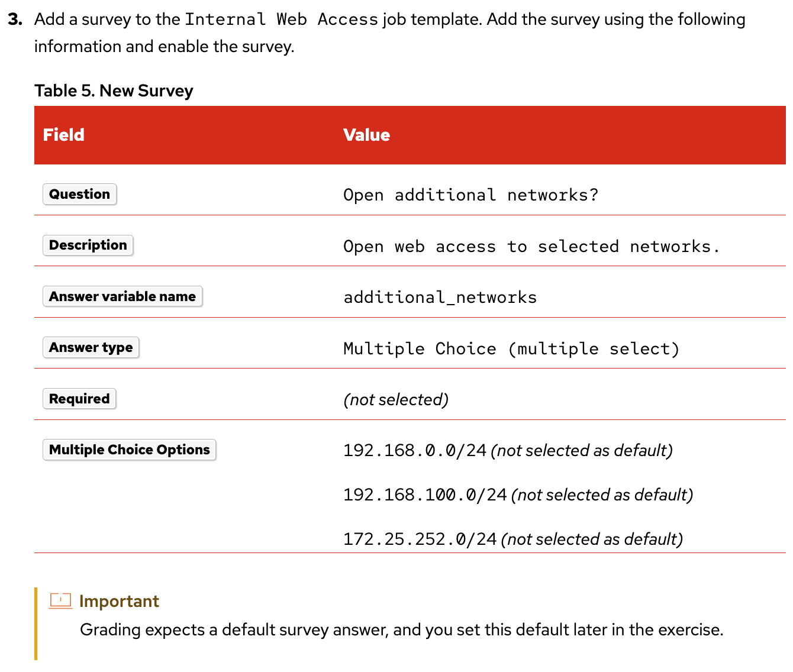Screen dimensions: 793x672
Task: Click the 'Multiple Choice (multiple select)' value
Action: 511,349
